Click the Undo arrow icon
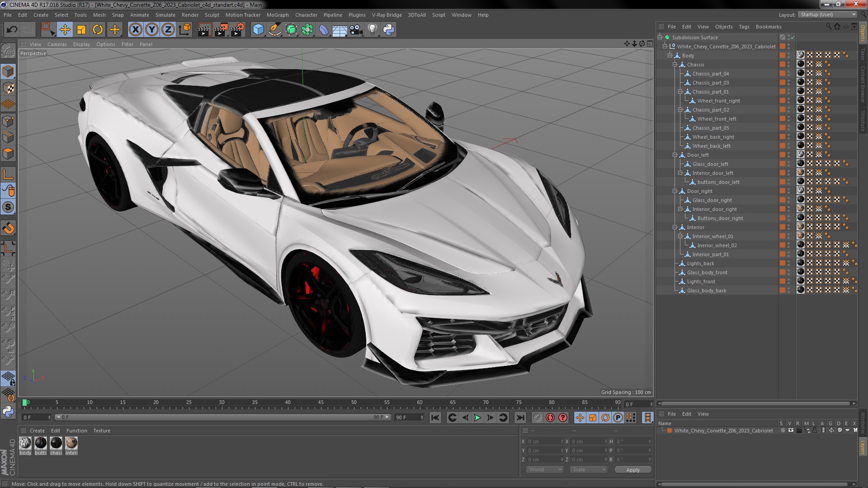Viewport: 868px width, 488px height. [12, 30]
